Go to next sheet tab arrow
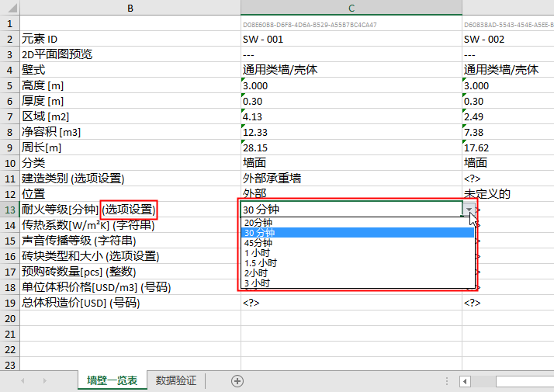 [44, 380]
